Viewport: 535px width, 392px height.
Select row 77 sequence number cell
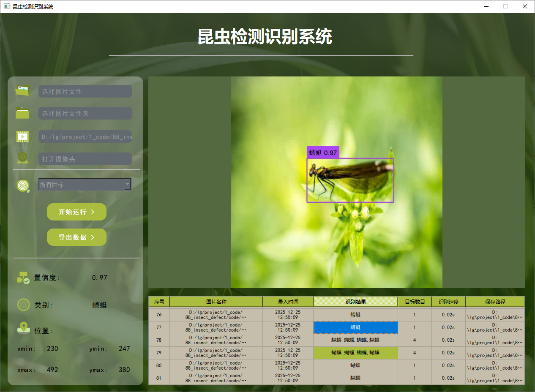(159, 327)
